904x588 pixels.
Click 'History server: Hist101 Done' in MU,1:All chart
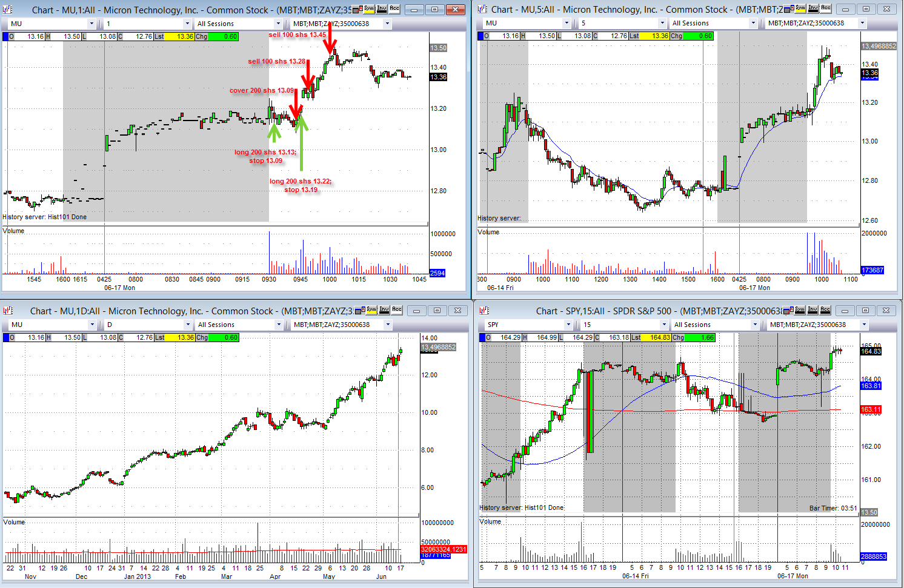[x=45, y=217]
